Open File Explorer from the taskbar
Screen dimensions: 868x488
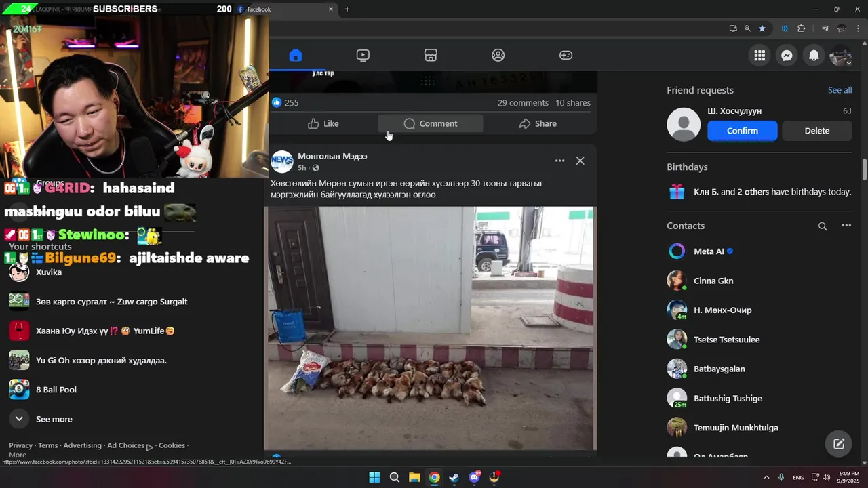click(x=414, y=478)
